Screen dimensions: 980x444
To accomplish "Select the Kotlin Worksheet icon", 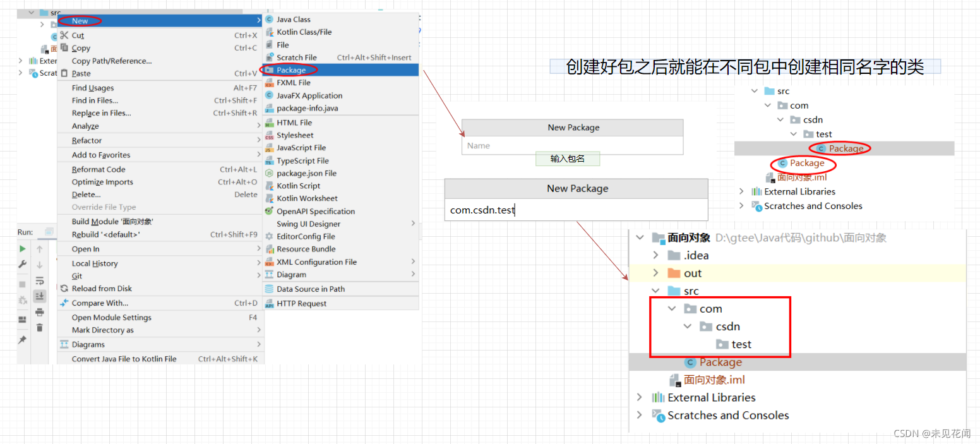I will 270,198.
